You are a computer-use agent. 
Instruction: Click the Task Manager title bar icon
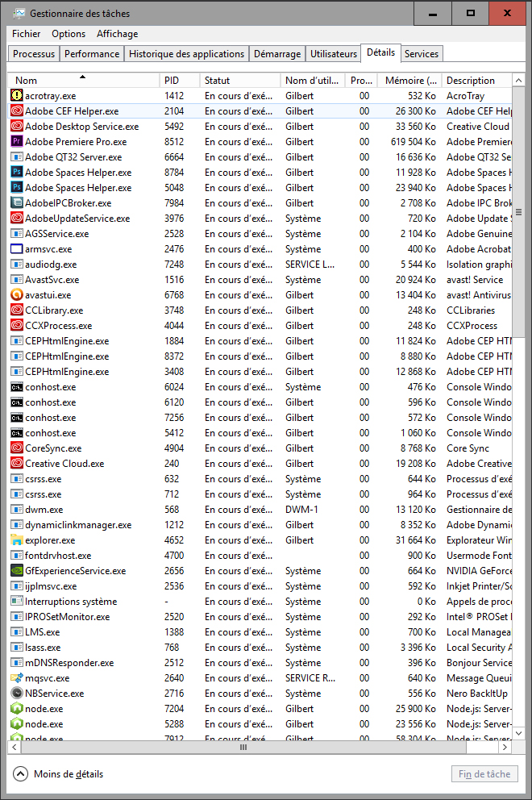tap(19, 13)
